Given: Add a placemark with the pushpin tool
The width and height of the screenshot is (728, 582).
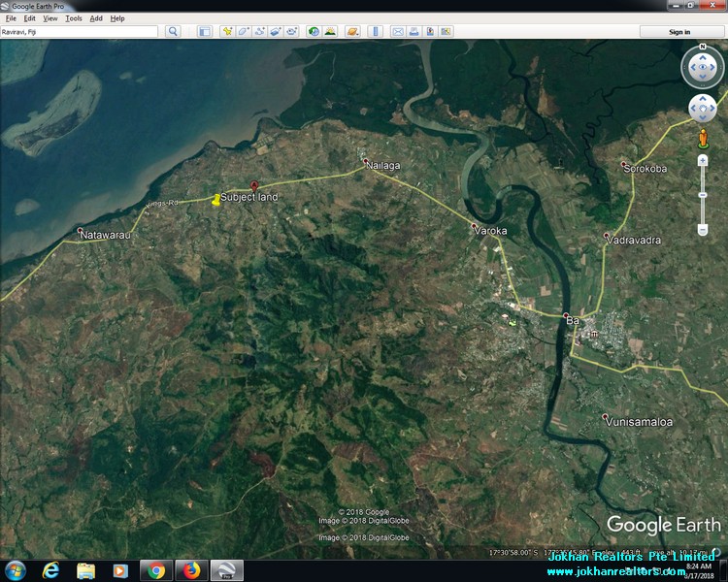Looking at the screenshot, I should (x=227, y=32).
